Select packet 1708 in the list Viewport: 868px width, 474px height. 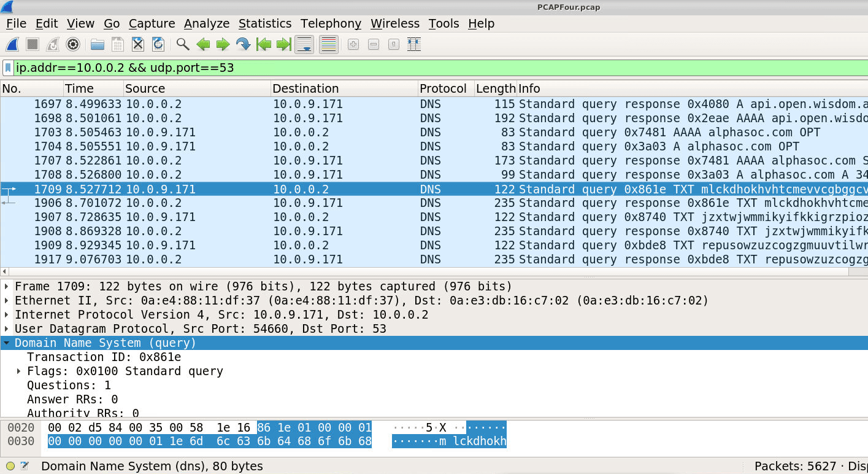(x=434, y=174)
